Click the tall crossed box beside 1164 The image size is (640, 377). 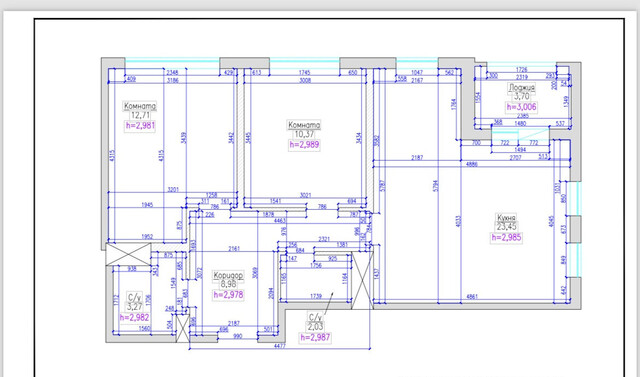(362, 281)
